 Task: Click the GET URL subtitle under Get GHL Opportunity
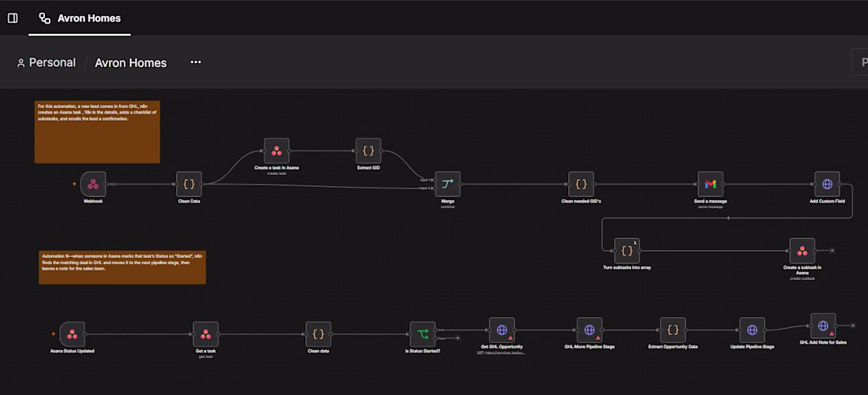[x=501, y=352]
